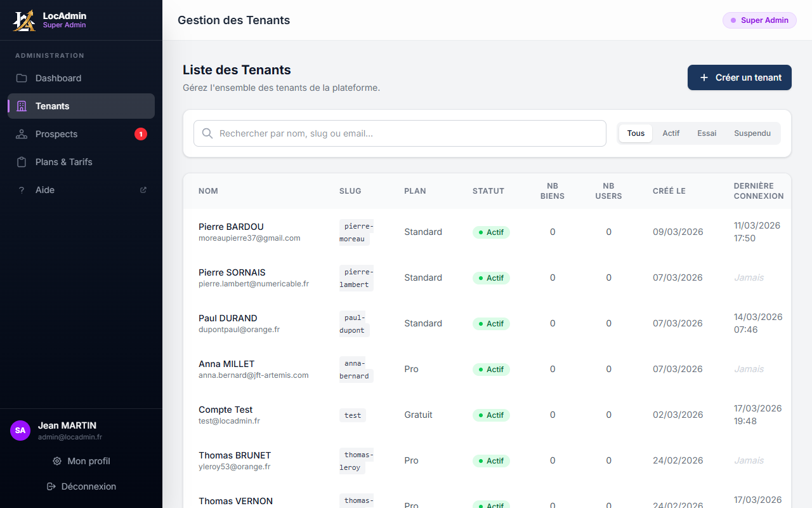The image size is (812, 508).
Task: Click the tenant search input field
Action: (x=406, y=133)
